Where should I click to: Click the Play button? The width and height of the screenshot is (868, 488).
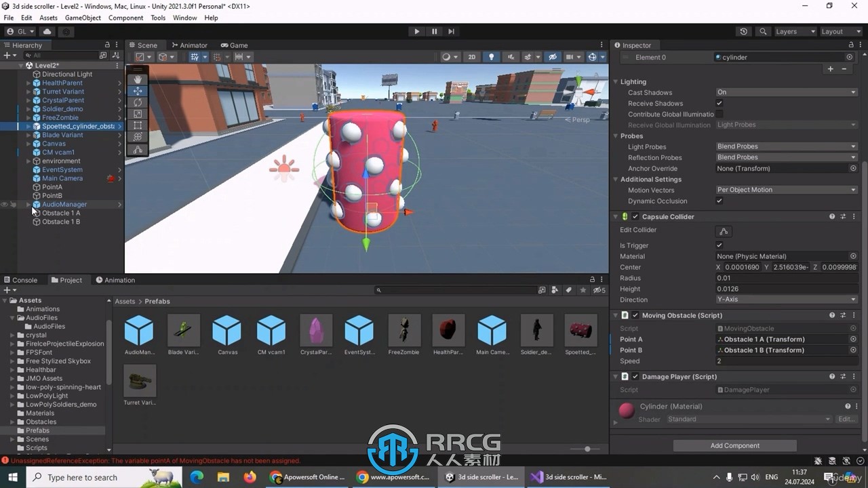(x=417, y=31)
